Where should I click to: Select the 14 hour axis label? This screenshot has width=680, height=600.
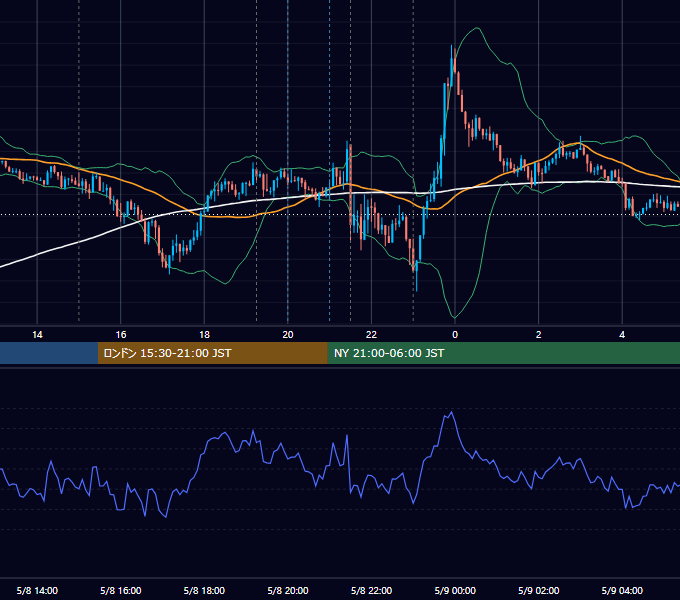[x=37, y=335]
